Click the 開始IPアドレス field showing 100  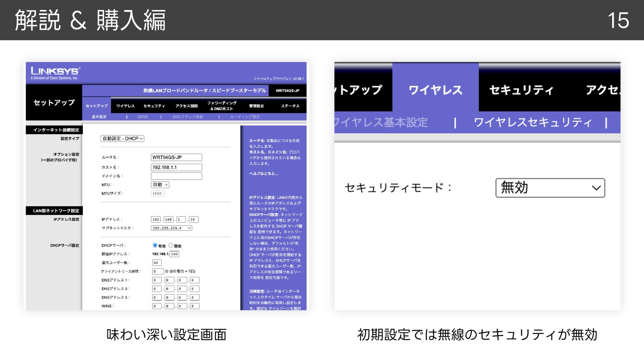pos(174,254)
